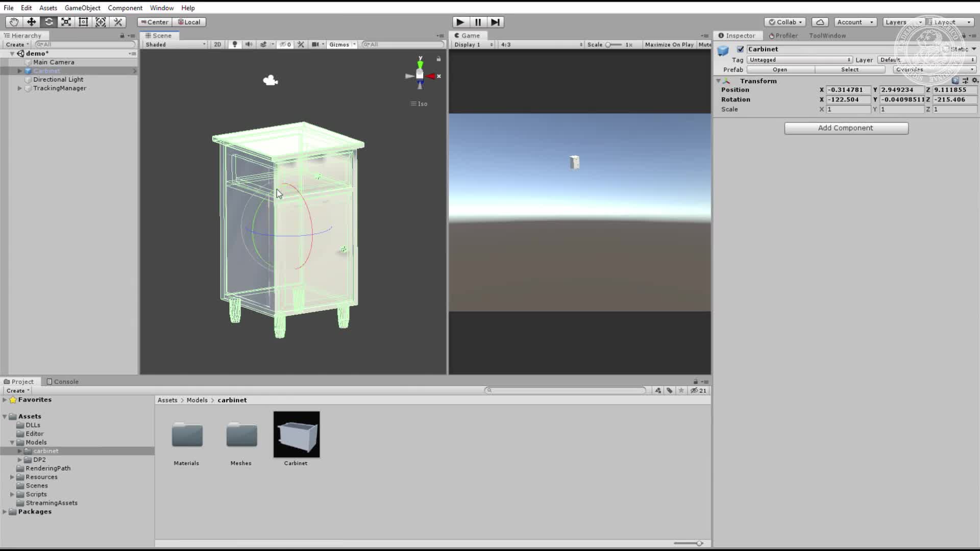
Task: Open the GameObject menu
Action: coord(82,8)
